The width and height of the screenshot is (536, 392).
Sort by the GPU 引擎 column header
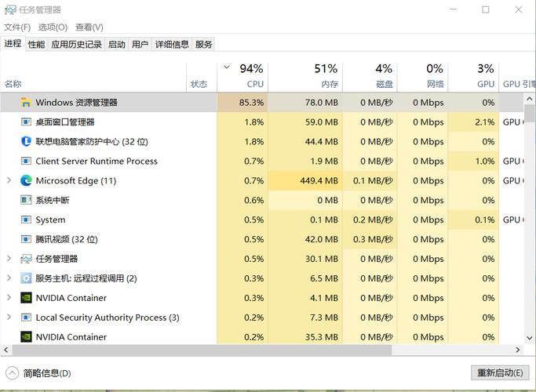click(517, 77)
